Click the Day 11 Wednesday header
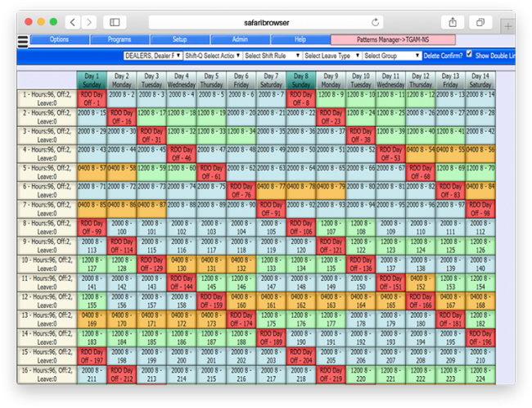532x408 pixels. click(x=390, y=80)
